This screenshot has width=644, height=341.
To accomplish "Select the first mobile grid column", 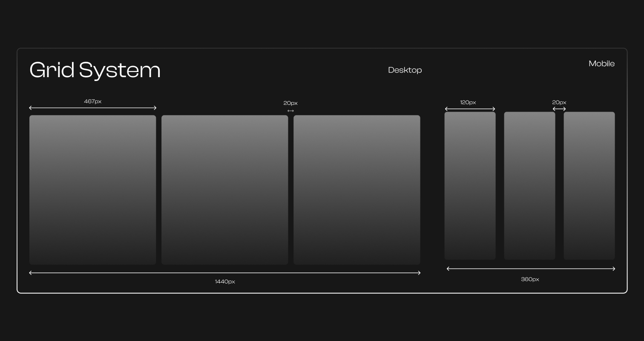I will click(x=470, y=185).
